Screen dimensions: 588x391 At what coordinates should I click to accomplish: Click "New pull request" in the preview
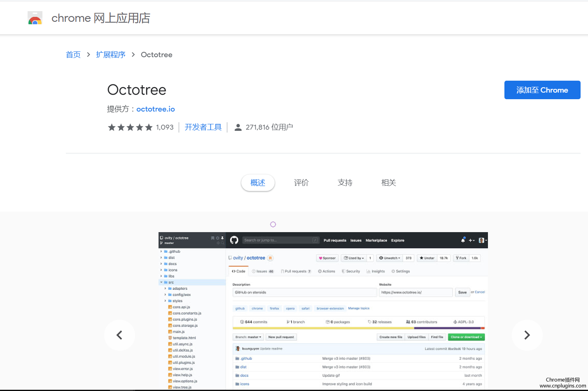(281, 337)
